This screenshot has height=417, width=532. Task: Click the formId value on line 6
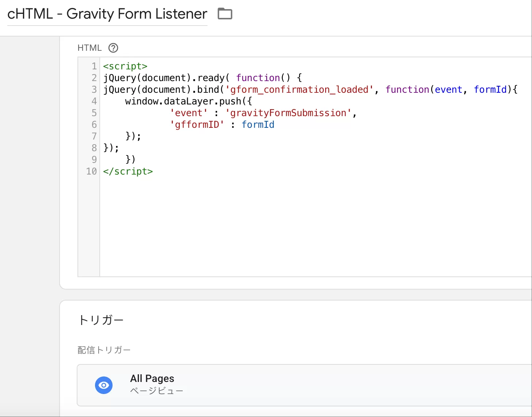click(x=258, y=125)
